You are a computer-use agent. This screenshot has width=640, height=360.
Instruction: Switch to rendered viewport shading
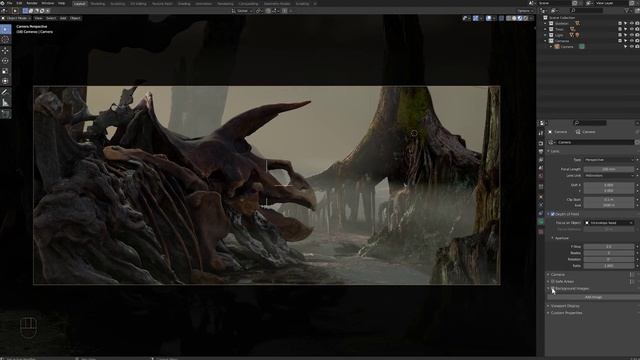pyautogui.click(x=525, y=18)
